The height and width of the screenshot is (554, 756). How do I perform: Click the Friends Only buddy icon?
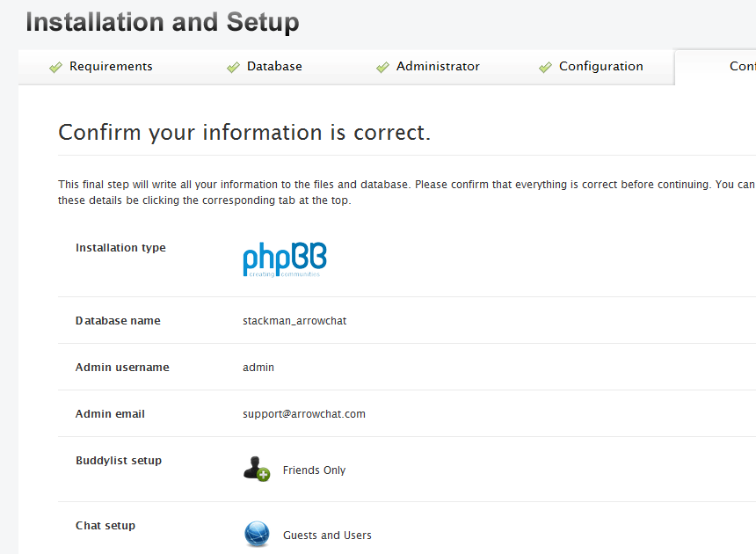256,469
